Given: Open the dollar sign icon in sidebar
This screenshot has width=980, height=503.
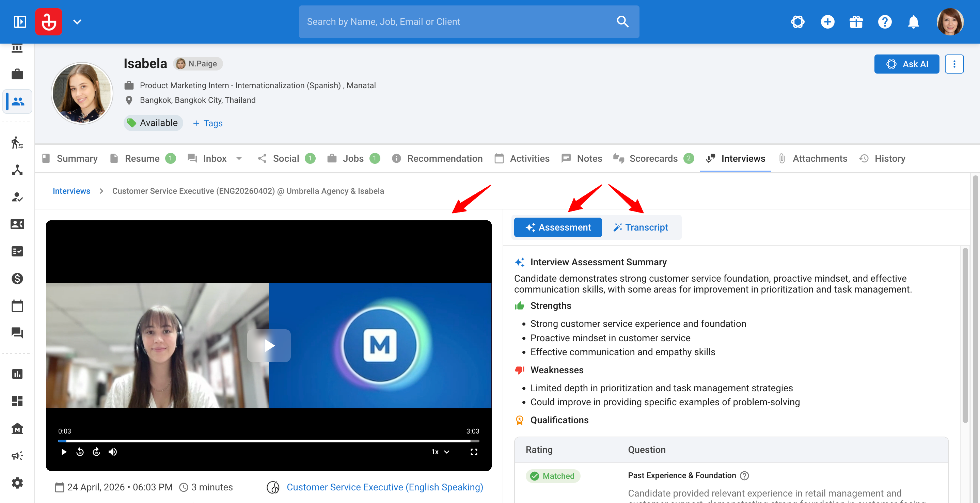Looking at the screenshot, I should 17,279.
